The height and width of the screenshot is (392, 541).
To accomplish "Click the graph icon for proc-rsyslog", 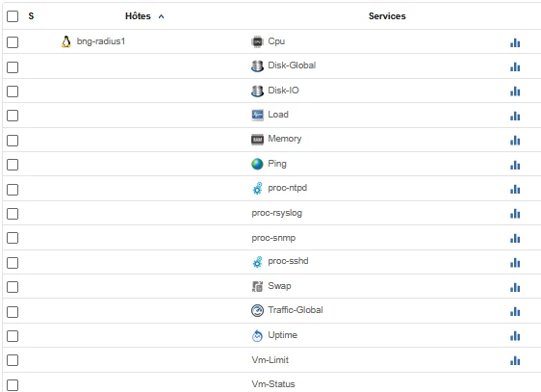I will click(515, 214).
